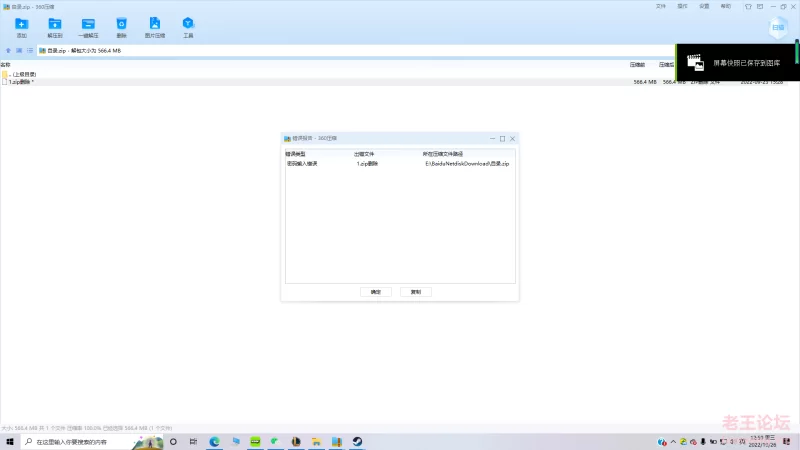Select the error row with E:\BaiduNetdiskDownload path
Image resolution: width=800 pixels, height=450 pixels.
400,164
